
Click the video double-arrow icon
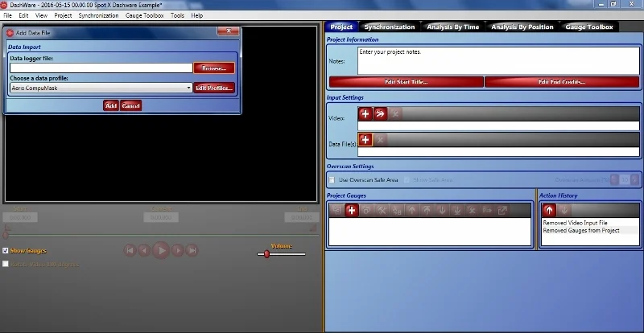380,113
